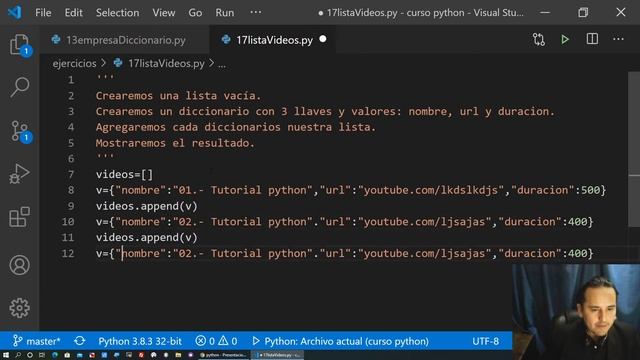Screen dimensions: 640x360
Task: Minimize the VS Code window
Action: (545, 12)
